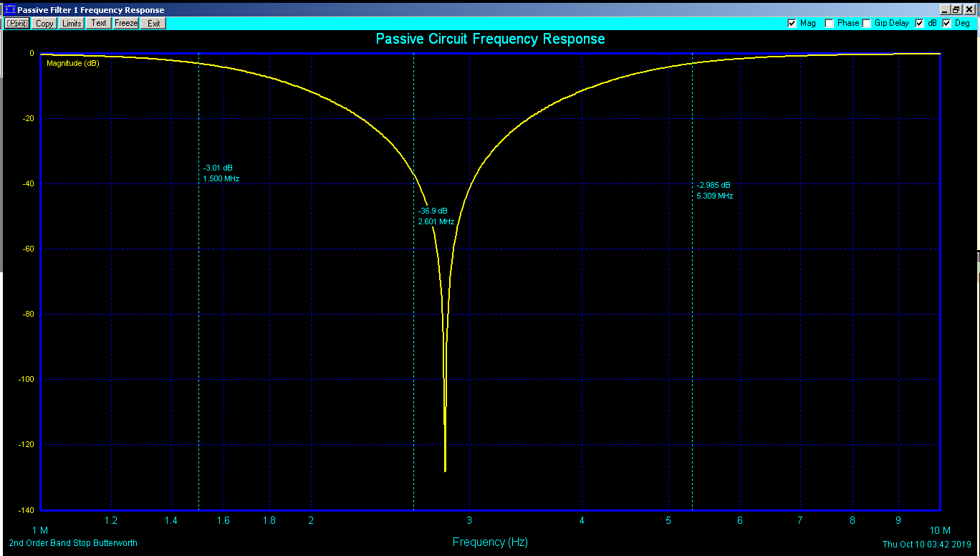Viewport: 980px width, 556px height.
Task: Click the Print button
Action: click(x=18, y=23)
